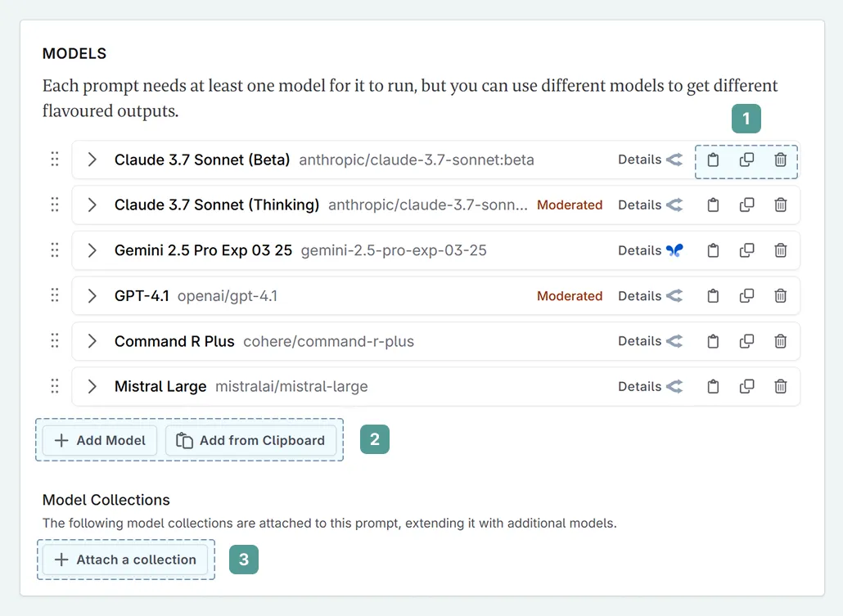Delete the Claude 3.7 Sonnet (Beta) model
843x616 pixels.
pyautogui.click(x=781, y=160)
